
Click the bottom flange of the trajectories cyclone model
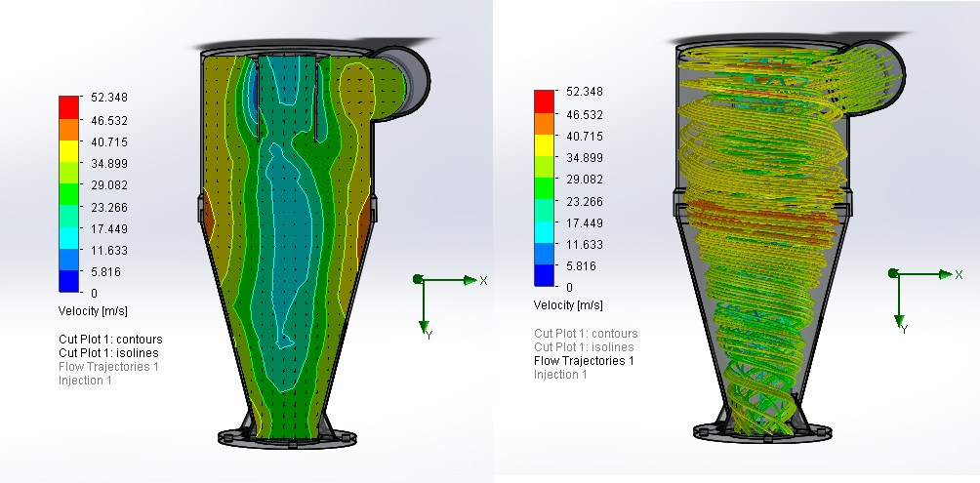[760, 430]
